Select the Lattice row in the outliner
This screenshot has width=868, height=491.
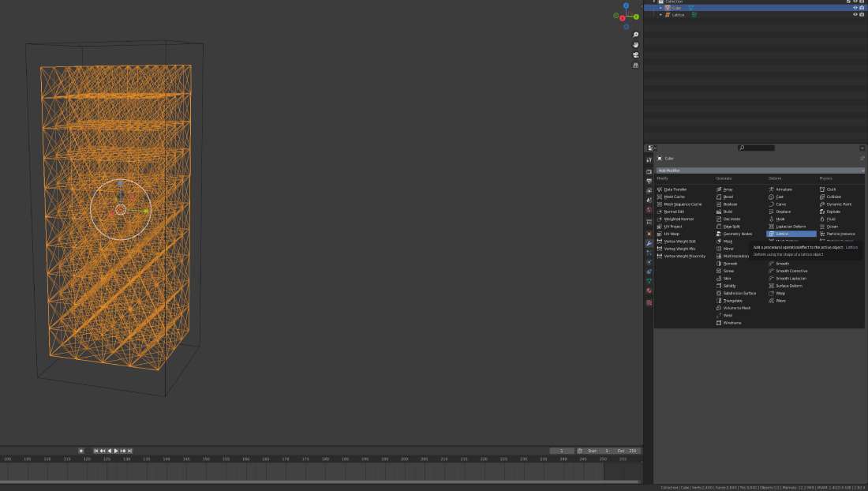point(755,15)
